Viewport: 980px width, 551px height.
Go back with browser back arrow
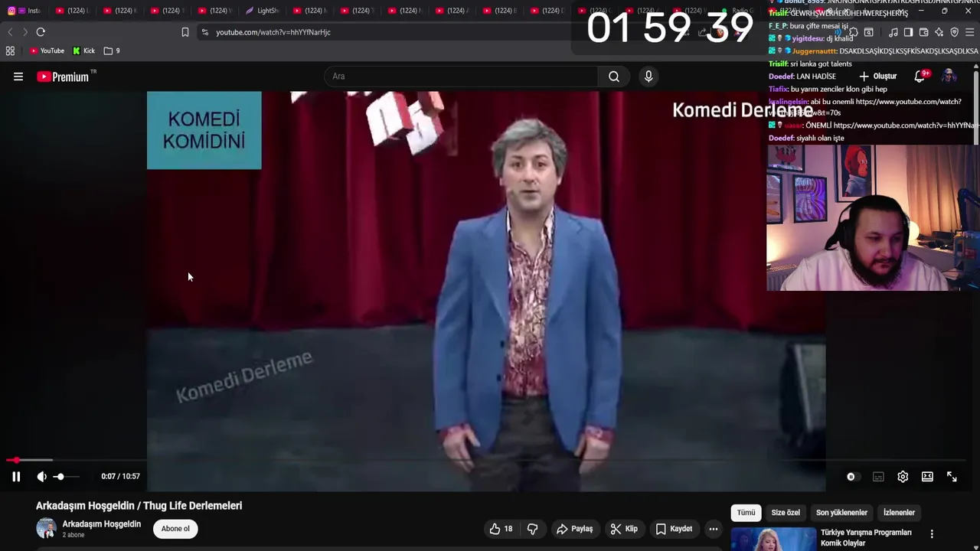point(10,32)
